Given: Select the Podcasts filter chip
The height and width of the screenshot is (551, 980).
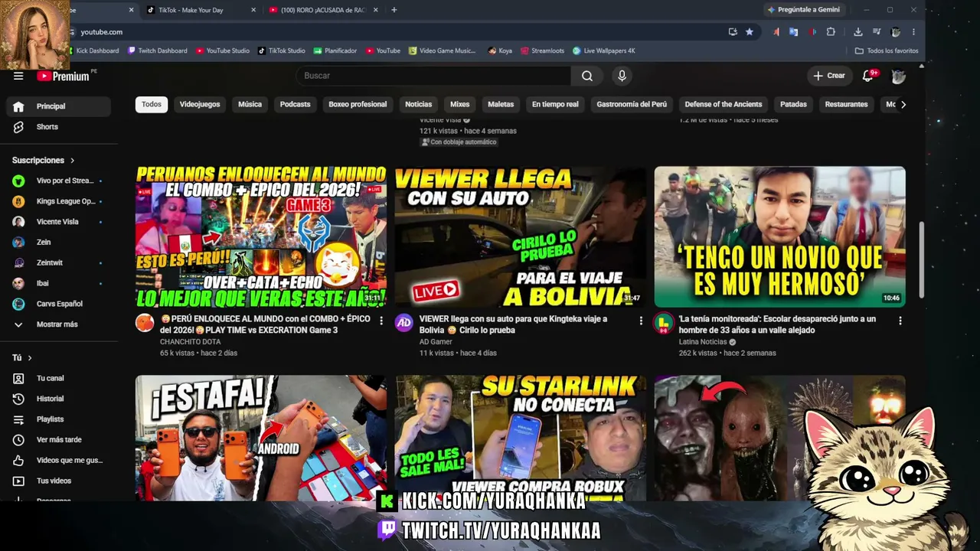Looking at the screenshot, I should tap(295, 104).
